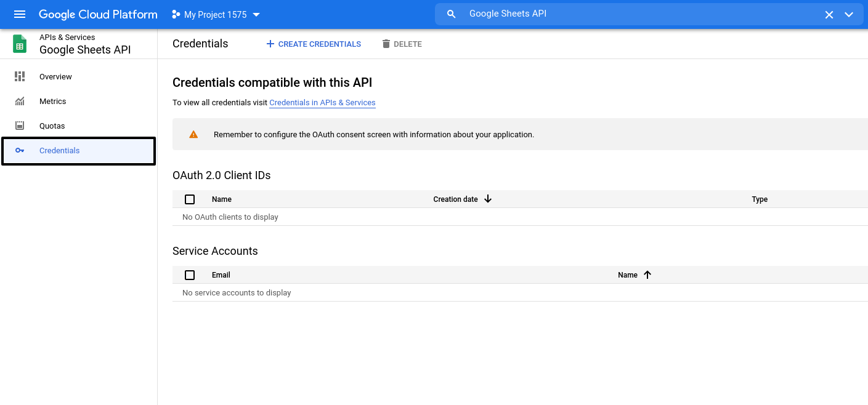Click No service accounts to display text

[x=237, y=293]
